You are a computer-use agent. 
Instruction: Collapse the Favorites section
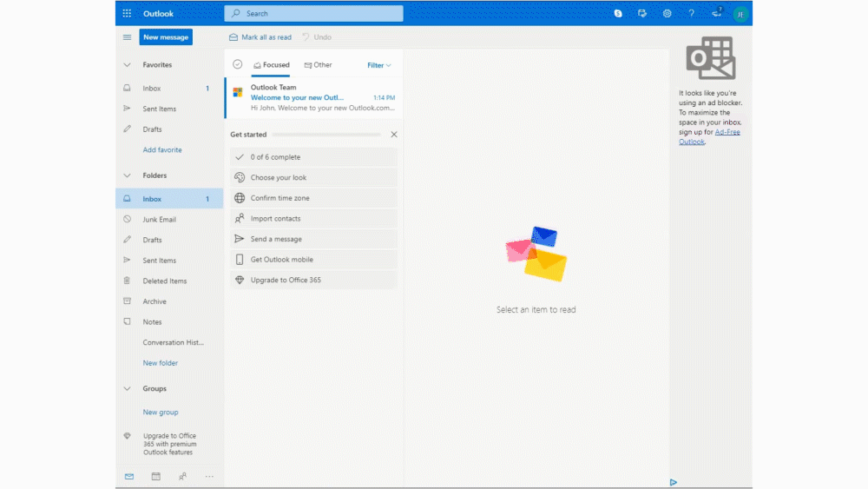point(127,65)
